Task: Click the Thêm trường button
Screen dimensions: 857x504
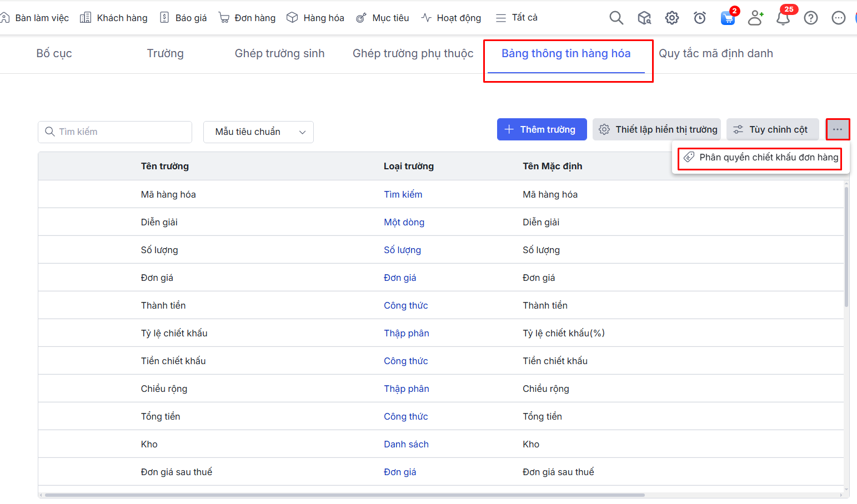Action: click(542, 129)
